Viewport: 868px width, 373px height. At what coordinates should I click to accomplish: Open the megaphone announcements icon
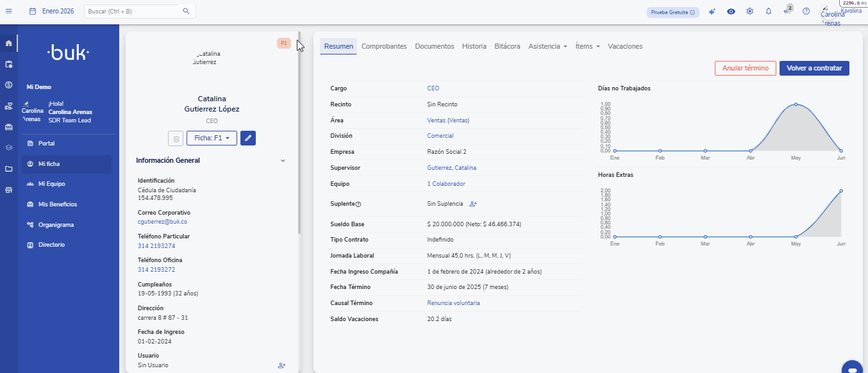787,12
